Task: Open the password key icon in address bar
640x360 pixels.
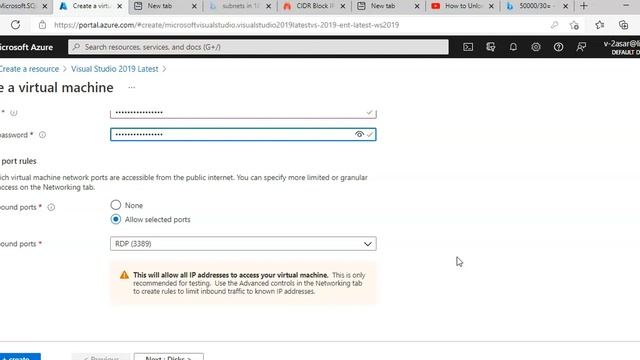Action: (554, 25)
